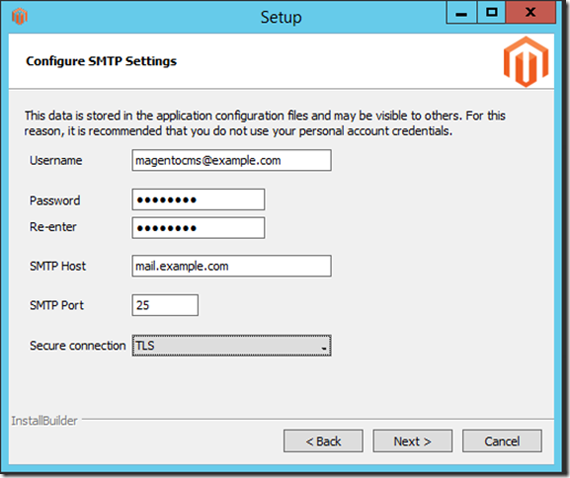The image size is (570, 478).
Task: Focus the Password field
Action: (198, 199)
